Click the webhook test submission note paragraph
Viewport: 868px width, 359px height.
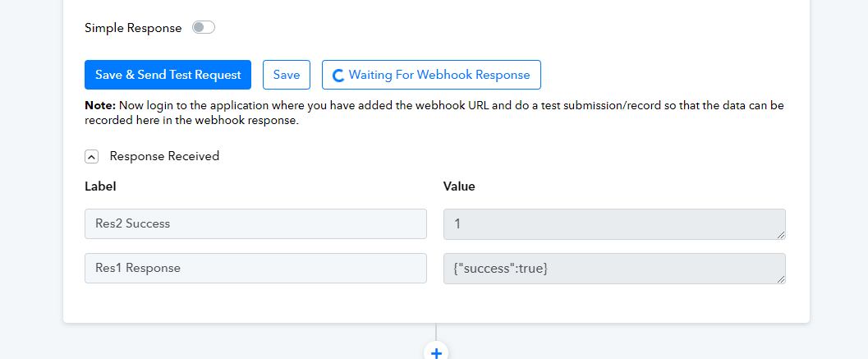434,113
